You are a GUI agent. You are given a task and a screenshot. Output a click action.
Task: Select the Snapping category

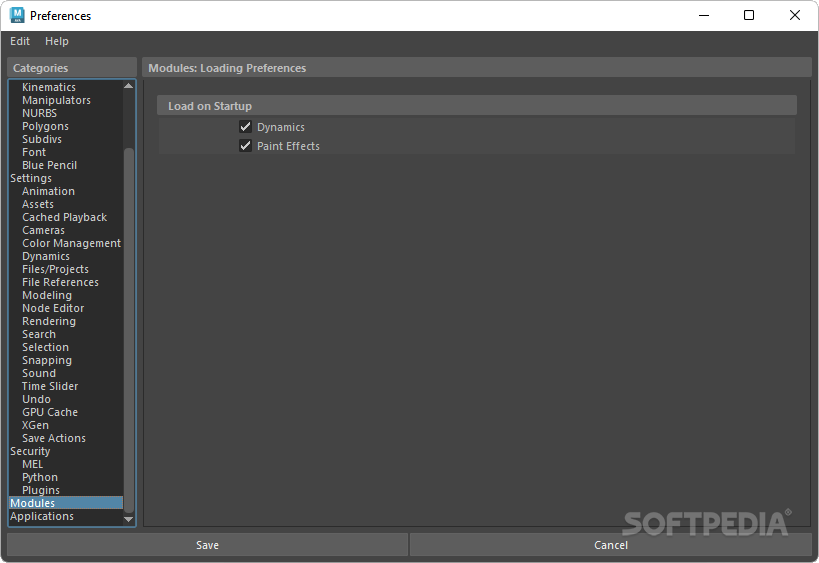[x=47, y=361]
